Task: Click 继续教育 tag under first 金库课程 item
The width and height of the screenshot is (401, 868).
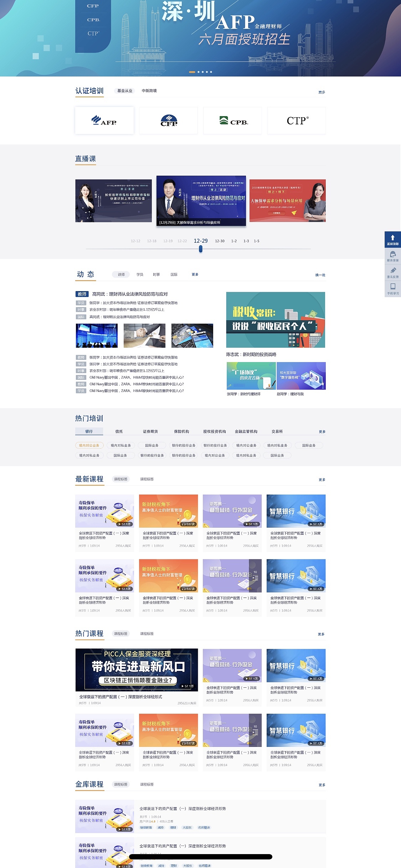Action: (x=146, y=828)
